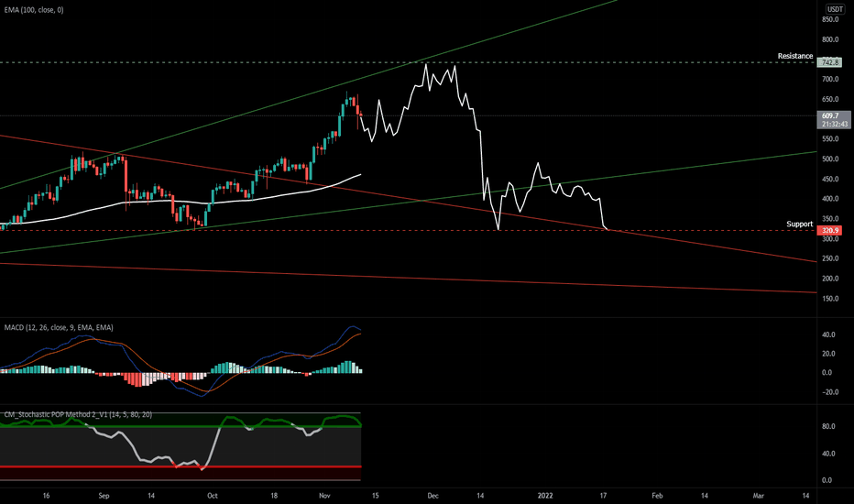Image resolution: width=854 pixels, height=504 pixels.
Task: Click the 0.0 stochastic scale value
Action: pos(827,480)
